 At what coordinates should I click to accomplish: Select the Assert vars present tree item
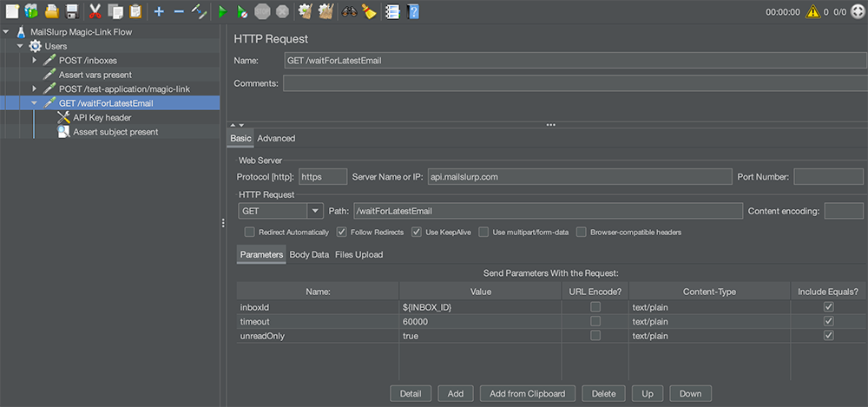point(95,75)
